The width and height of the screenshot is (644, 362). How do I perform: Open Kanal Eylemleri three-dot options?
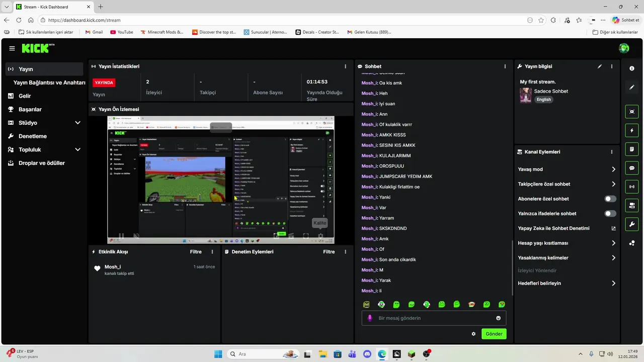[x=612, y=152]
